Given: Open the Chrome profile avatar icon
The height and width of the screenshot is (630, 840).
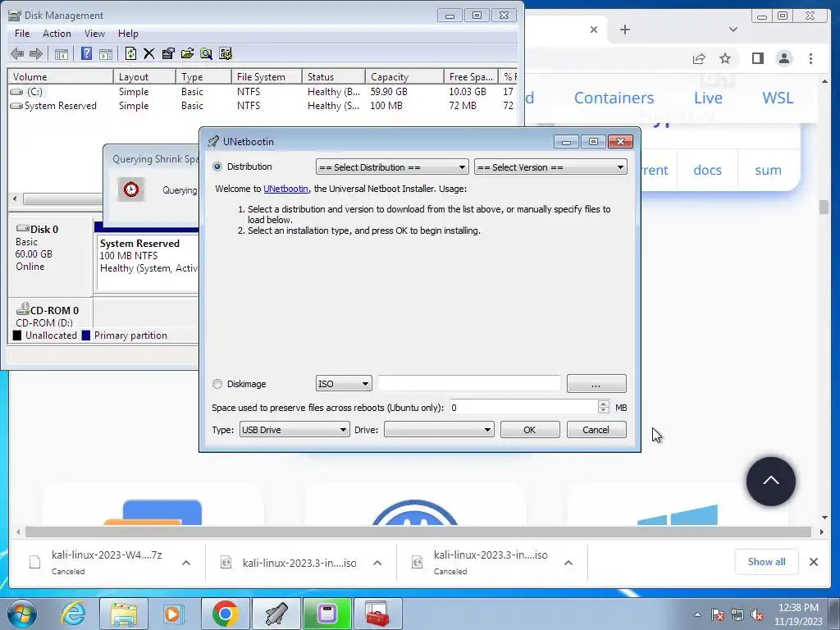Looking at the screenshot, I should pos(784,58).
